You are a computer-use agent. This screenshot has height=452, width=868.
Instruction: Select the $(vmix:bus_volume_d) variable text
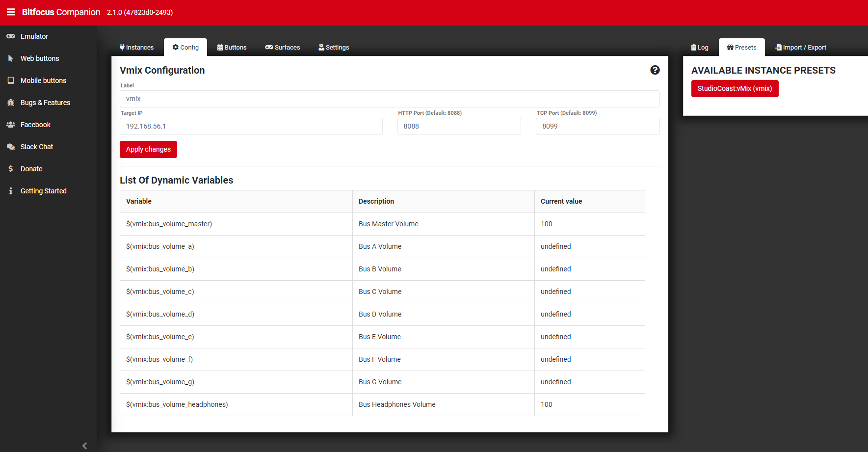[x=160, y=315]
